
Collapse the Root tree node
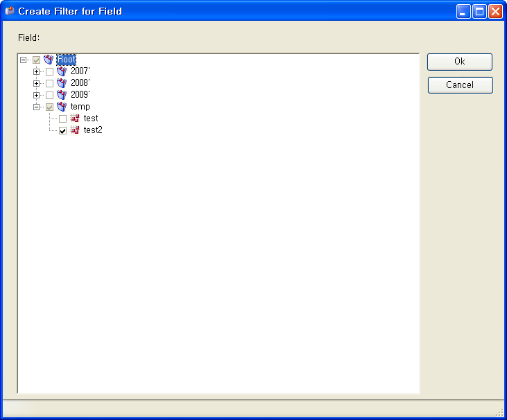click(23, 60)
